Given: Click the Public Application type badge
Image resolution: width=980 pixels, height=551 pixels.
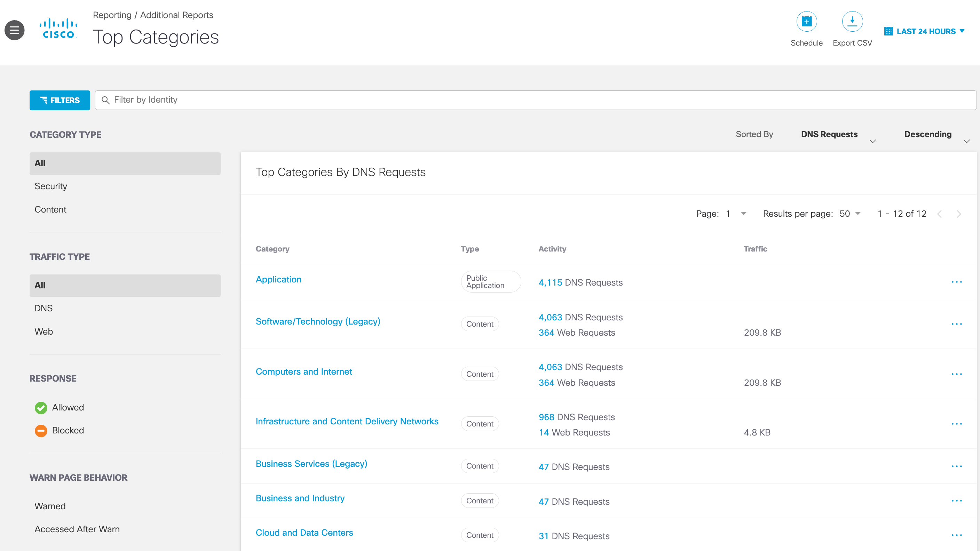Looking at the screenshot, I should coord(491,282).
